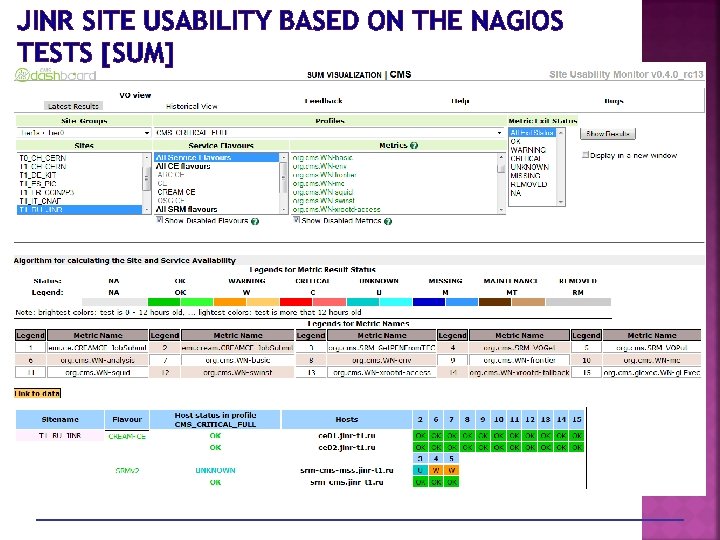This screenshot has width=720, height=540.
Task: Click the bright red CRITICAL legend swatch
Action: tap(296, 302)
